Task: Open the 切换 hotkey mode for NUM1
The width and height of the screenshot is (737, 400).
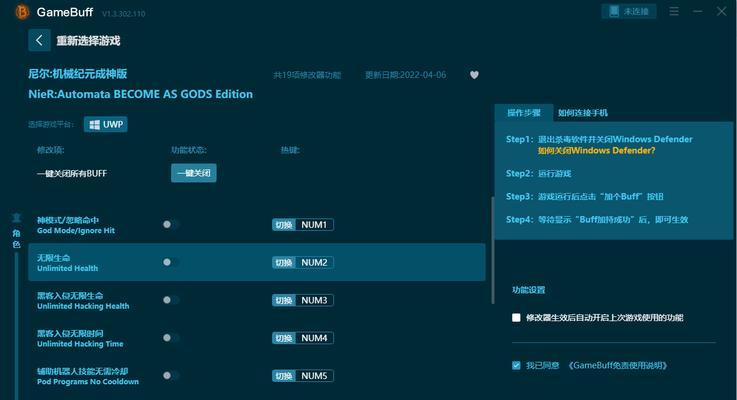Action: (283, 225)
